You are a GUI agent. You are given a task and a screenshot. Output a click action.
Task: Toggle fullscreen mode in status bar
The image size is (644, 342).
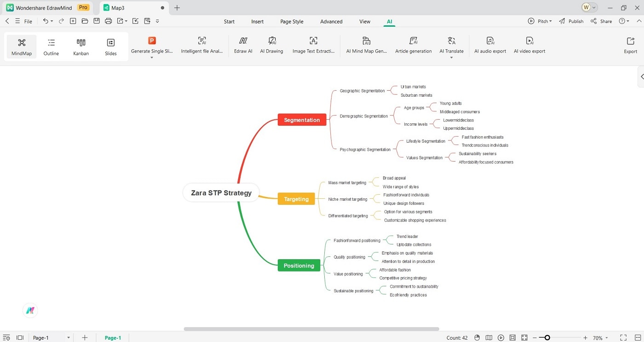point(623,338)
